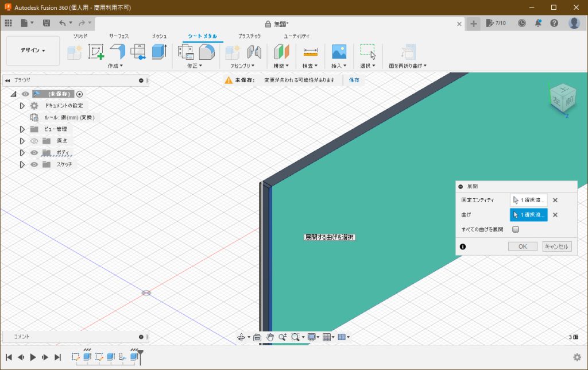Open the 挿入 dropdown menu
This screenshot has height=370, width=588.
click(x=339, y=66)
